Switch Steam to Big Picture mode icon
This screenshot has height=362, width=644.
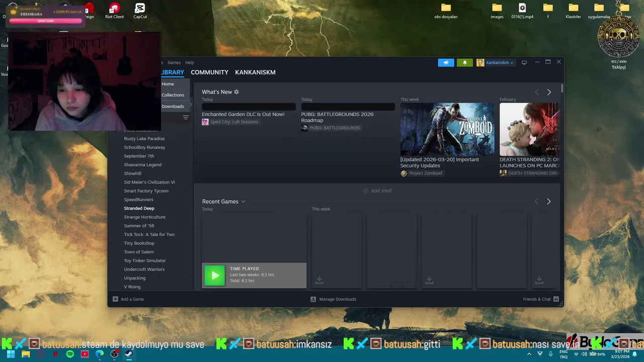click(x=524, y=62)
